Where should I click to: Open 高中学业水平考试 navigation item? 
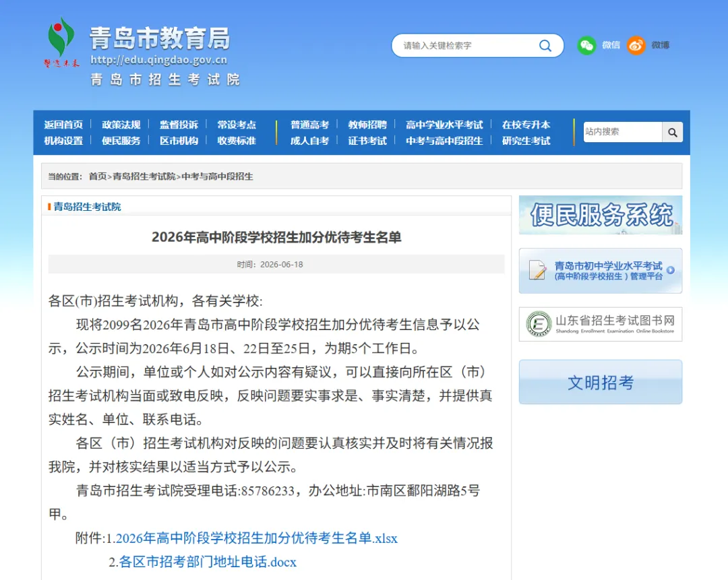(444, 125)
